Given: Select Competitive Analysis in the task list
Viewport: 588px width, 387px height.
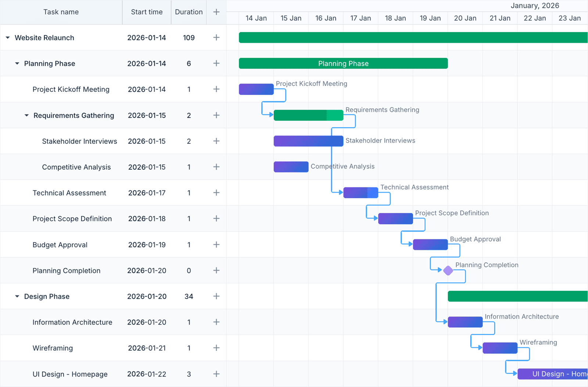Looking at the screenshot, I should 76,167.
